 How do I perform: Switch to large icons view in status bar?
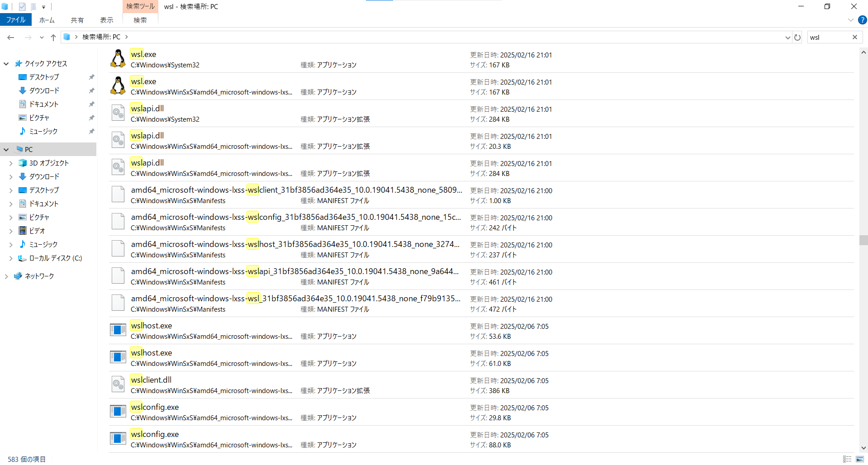tap(860, 459)
